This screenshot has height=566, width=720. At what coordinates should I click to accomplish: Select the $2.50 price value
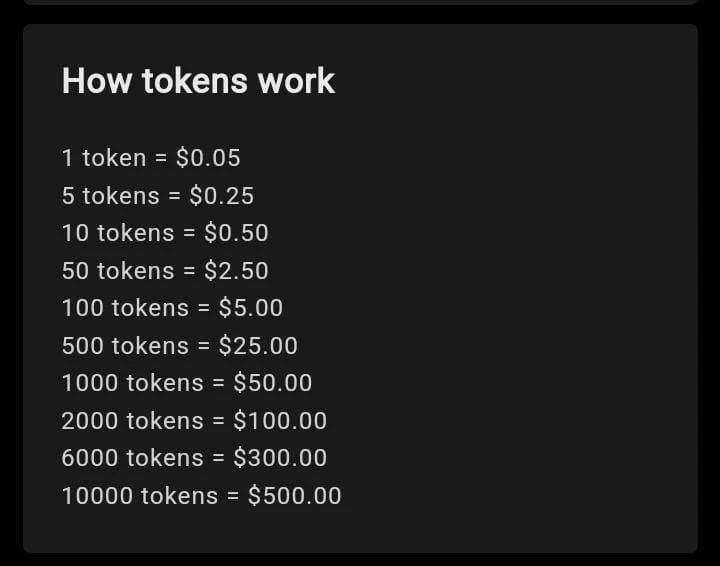(x=236, y=271)
